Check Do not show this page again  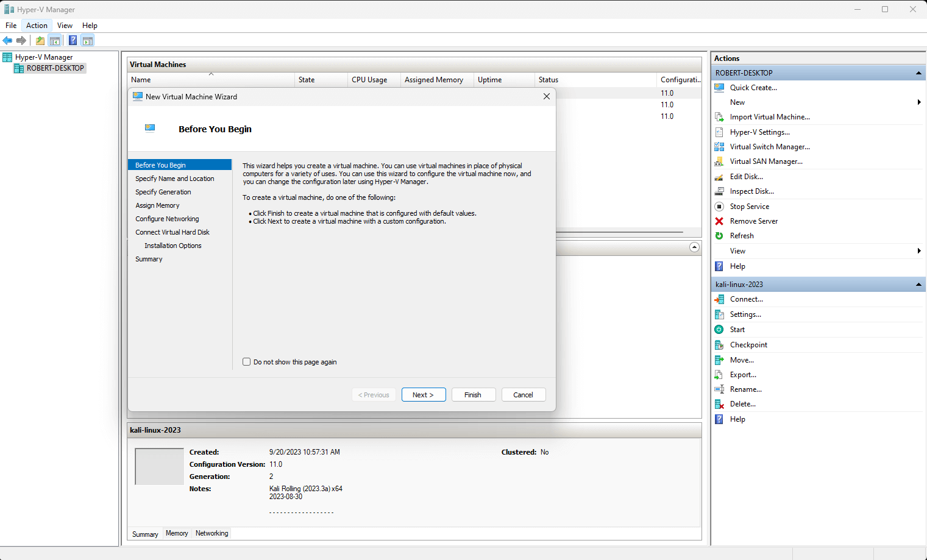[x=246, y=361]
